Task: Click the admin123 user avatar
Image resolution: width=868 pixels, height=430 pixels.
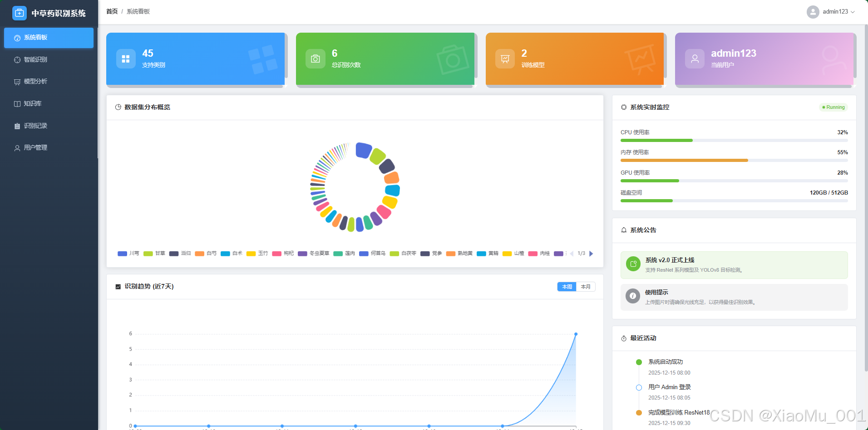Action: click(x=813, y=12)
